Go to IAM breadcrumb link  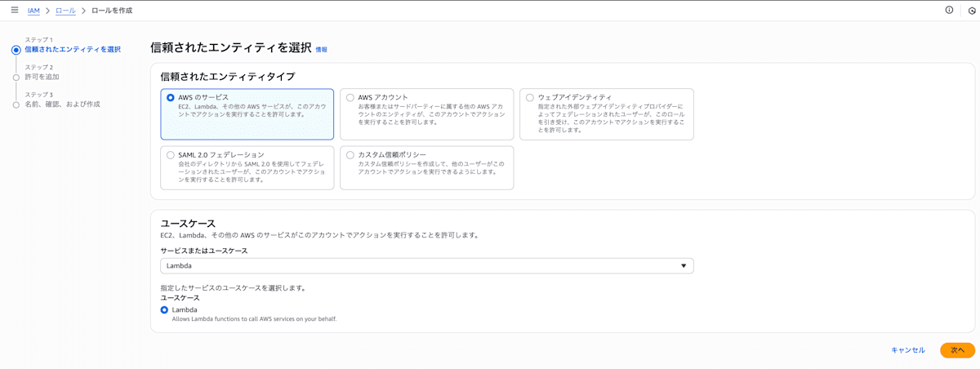tap(33, 11)
